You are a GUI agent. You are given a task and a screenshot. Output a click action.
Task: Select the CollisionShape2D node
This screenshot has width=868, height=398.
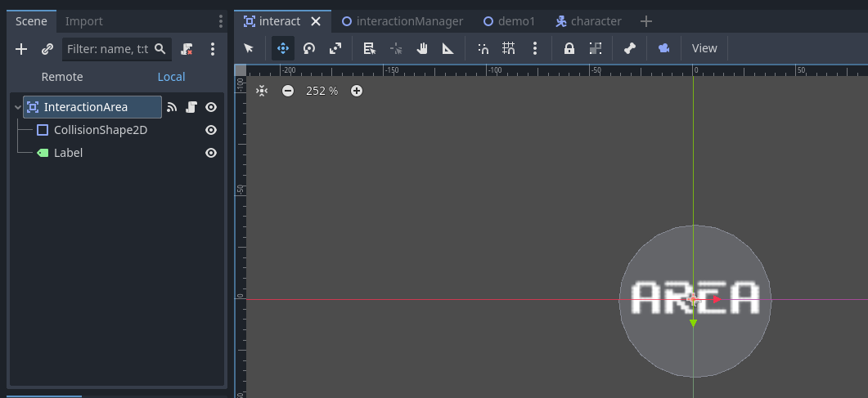click(100, 130)
